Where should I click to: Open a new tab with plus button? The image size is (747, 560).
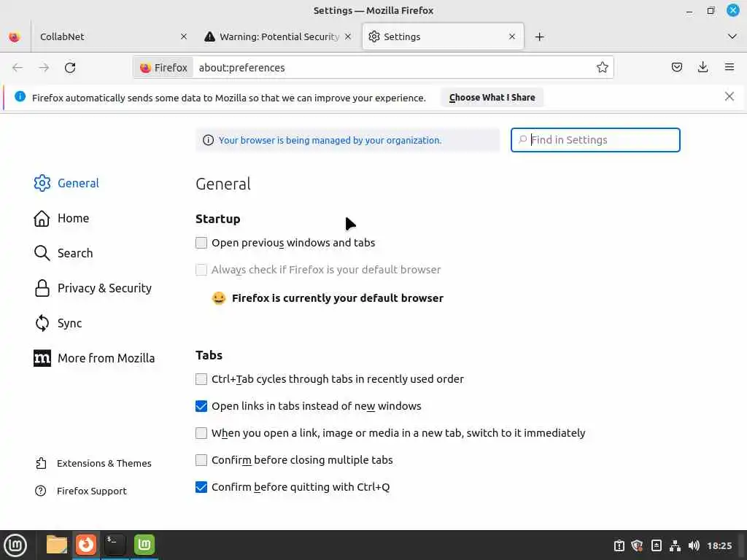point(539,36)
